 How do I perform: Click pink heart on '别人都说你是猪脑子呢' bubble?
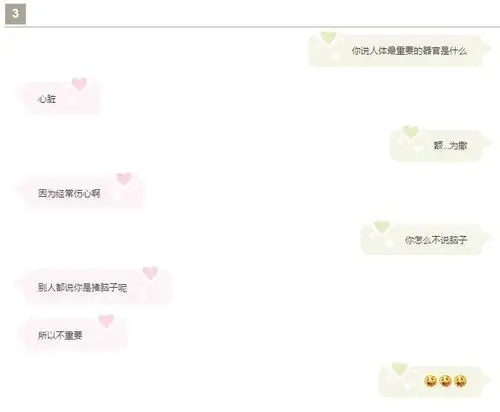pyautogui.click(x=150, y=273)
